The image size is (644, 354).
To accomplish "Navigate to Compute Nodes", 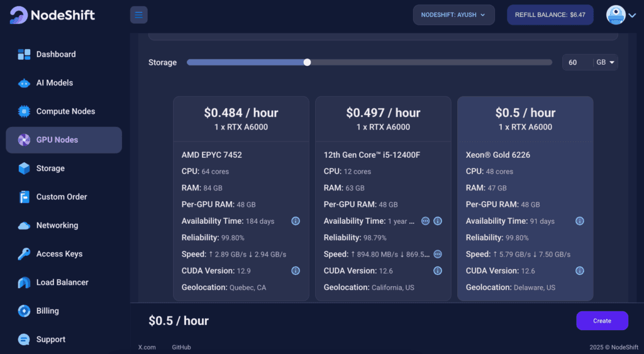I will tap(65, 111).
